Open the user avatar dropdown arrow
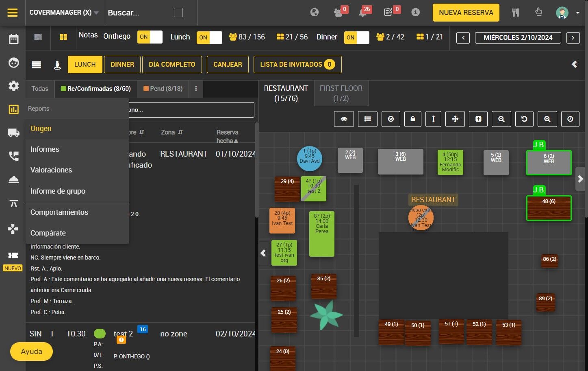This screenshot has height=371, width=588. pos(577,13)
